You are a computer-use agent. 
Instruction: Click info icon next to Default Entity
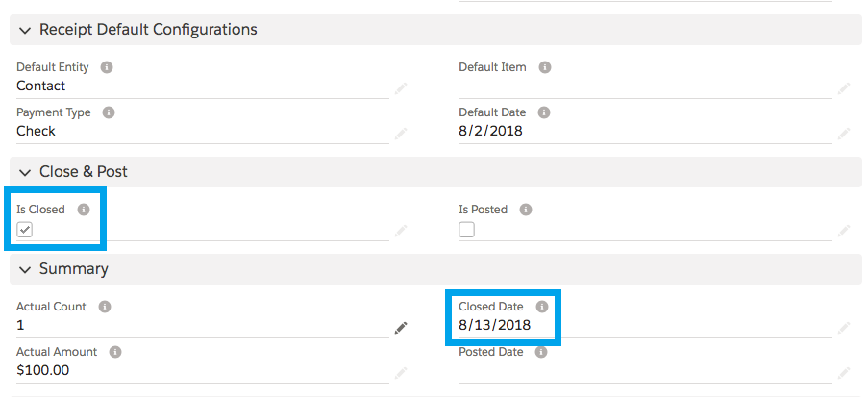[107, 67]
